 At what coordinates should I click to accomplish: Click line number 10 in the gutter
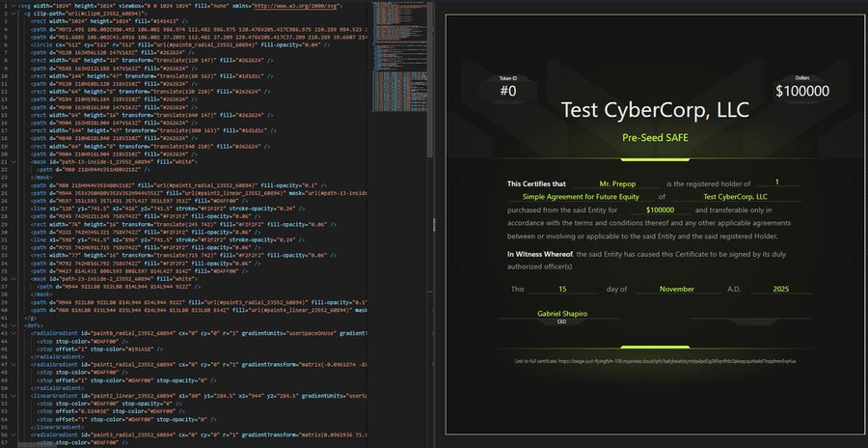point(5,76)
